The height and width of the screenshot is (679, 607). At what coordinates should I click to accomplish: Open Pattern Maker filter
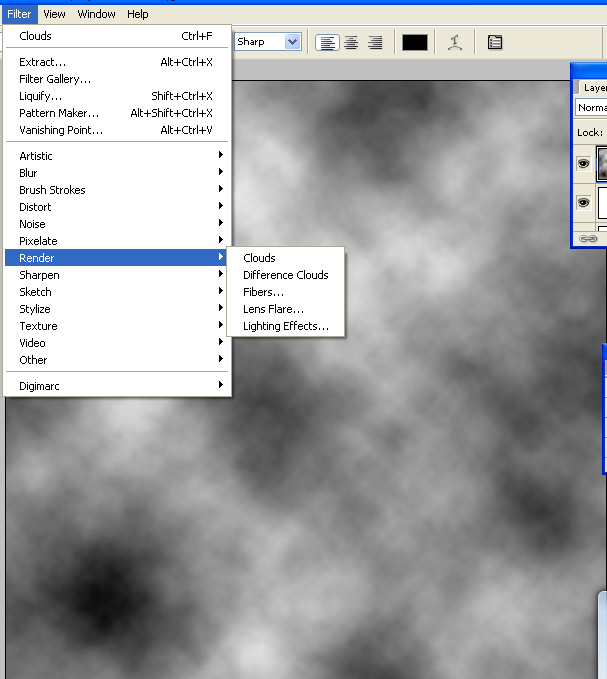[116, 113]
